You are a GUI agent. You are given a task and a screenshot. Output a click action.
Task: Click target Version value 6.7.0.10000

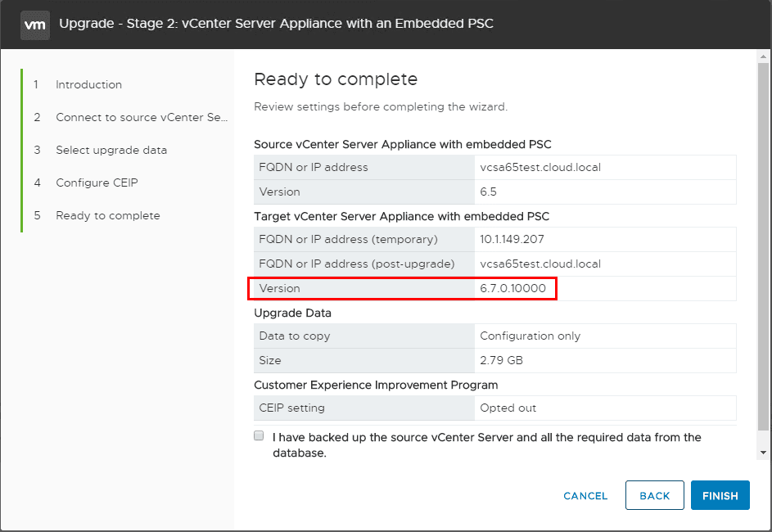[x=512, y=288]
